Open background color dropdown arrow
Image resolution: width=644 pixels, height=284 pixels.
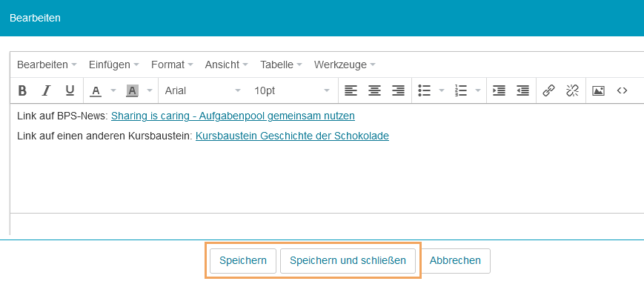pyautogui.click(x=150, y=90)
